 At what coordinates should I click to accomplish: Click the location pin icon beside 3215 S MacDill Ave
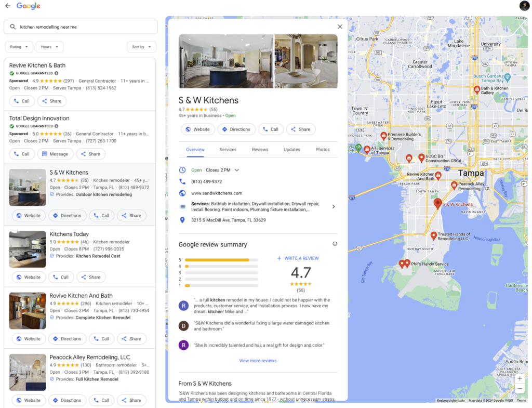pyautogui.click(x=182, y=220)
